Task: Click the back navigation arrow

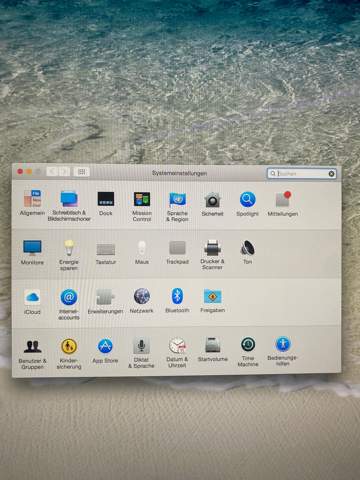Action: pyautogui.click(x=52, y=172)
